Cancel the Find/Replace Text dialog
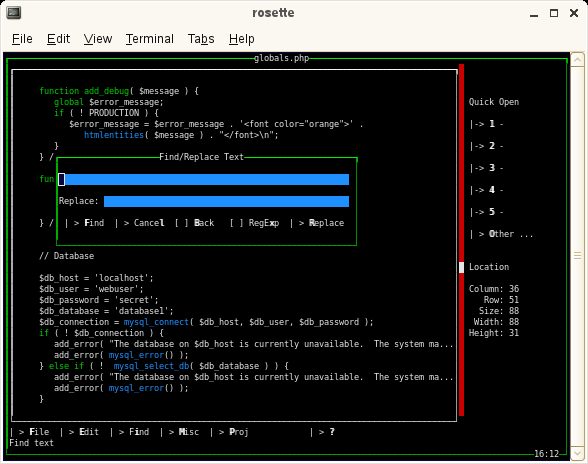 [x=140, y=223]
